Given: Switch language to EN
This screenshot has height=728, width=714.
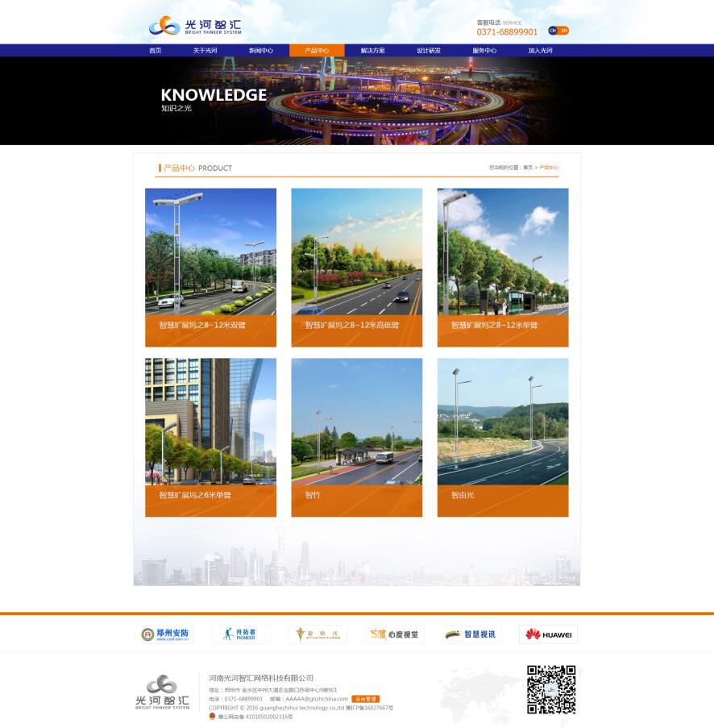Looking at the screenshot, I should click(564, 31).
